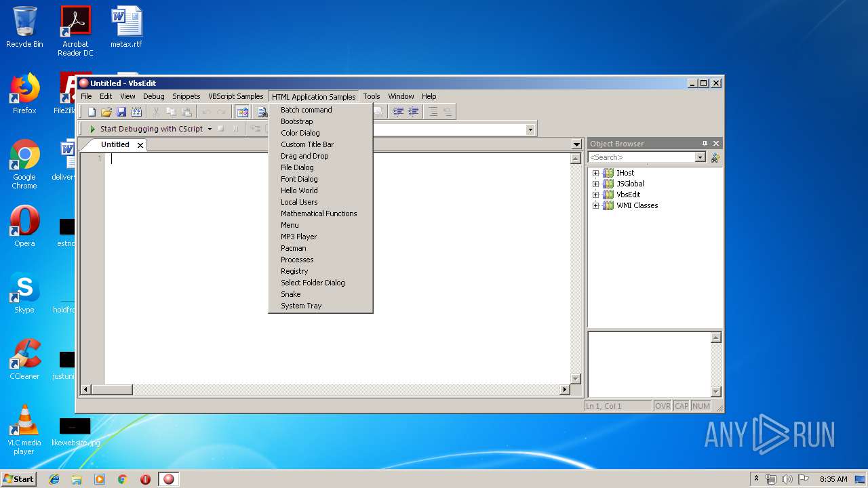Click the taskbar clock showing 8:35 AM
The height and width of the screenshot is (488, 868).
click(x=833, y=479)
